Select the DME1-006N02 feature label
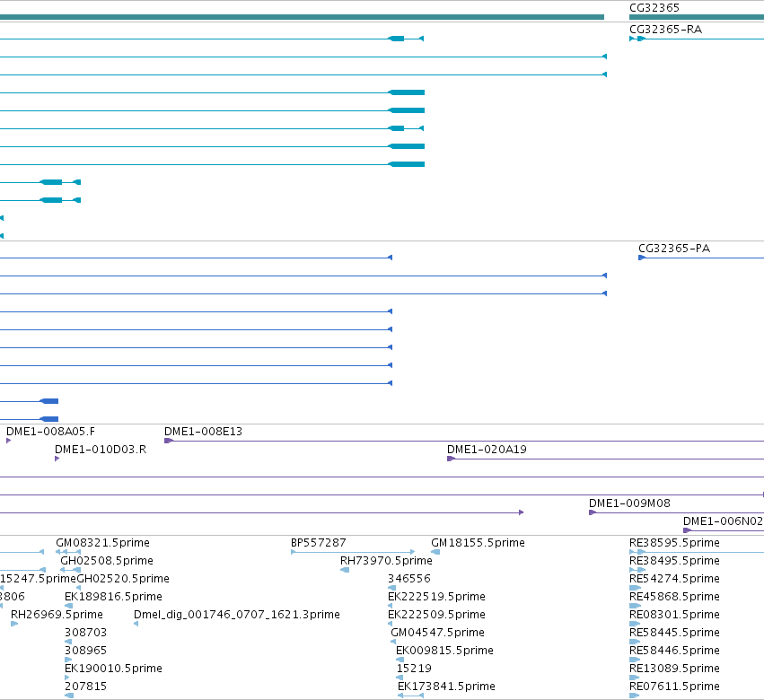This screenshot has width=764, height=700. point(723,521)
